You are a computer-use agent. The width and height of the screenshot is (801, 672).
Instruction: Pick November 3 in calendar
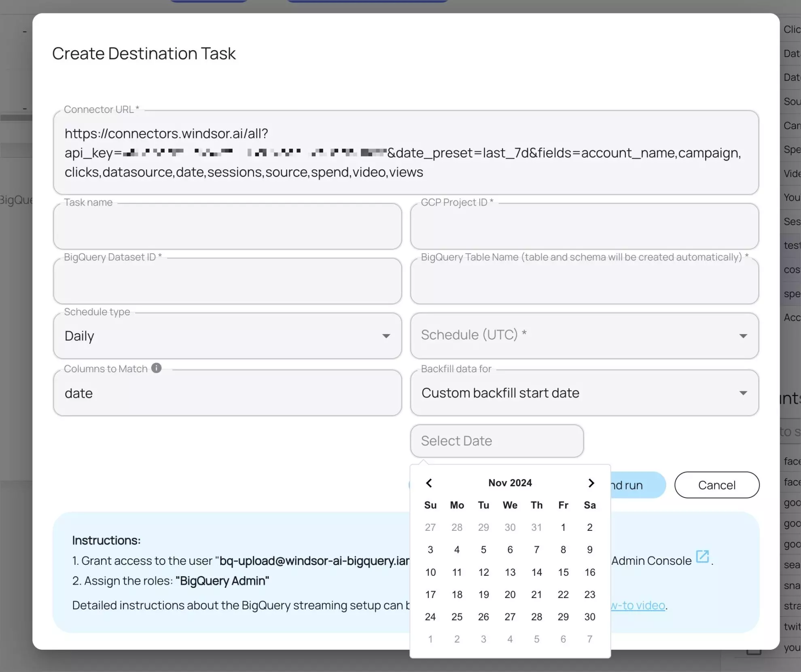coord(430,549)
